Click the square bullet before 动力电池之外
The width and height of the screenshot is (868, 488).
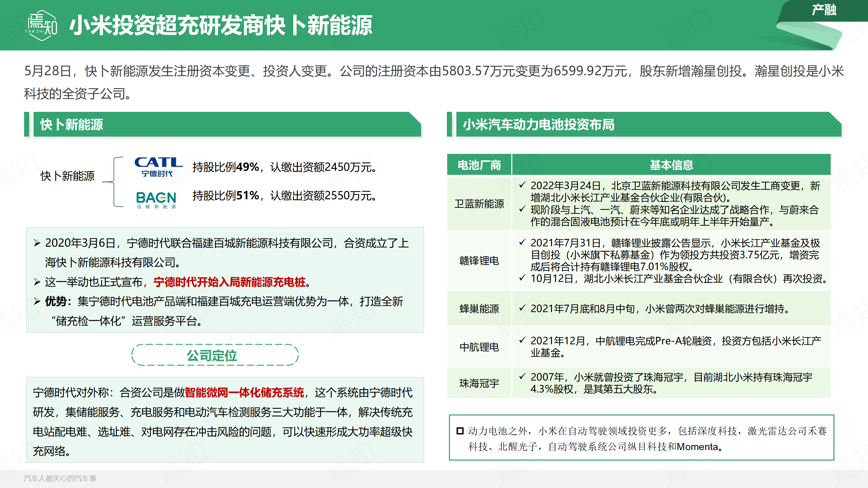click(x=460, y=431)
